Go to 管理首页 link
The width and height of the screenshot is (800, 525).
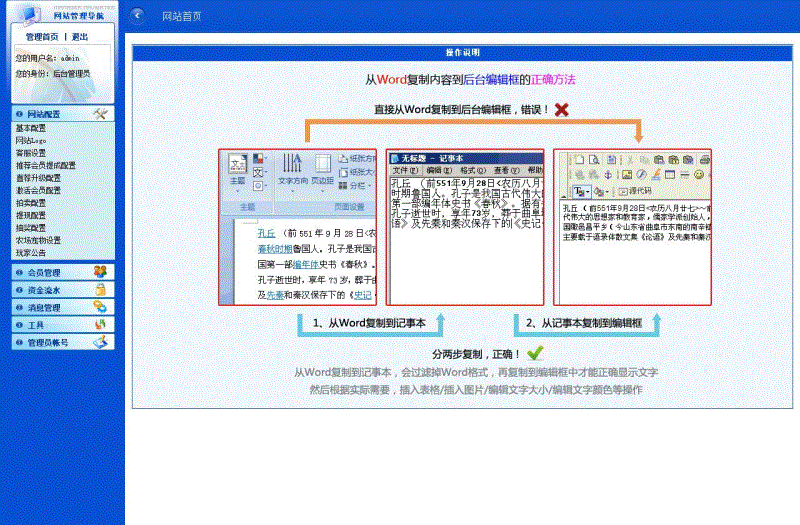pos(41,37)
